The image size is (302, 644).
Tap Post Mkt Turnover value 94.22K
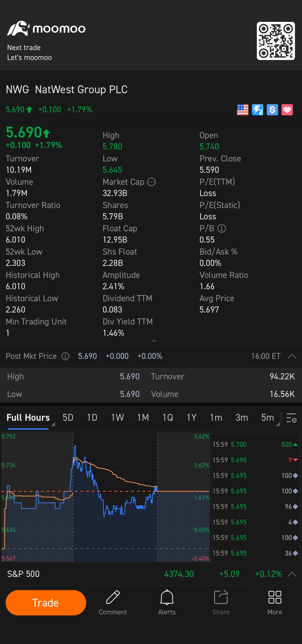coord(282,376)
